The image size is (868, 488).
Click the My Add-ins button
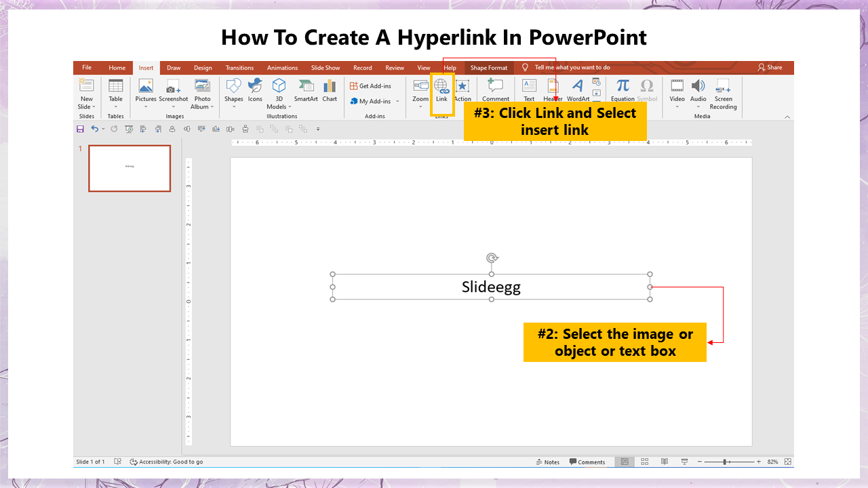370,102
